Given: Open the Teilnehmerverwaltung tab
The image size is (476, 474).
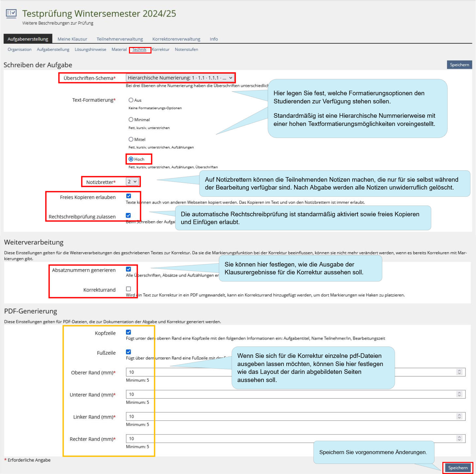Looking at the screenshot, I should 120,39.
